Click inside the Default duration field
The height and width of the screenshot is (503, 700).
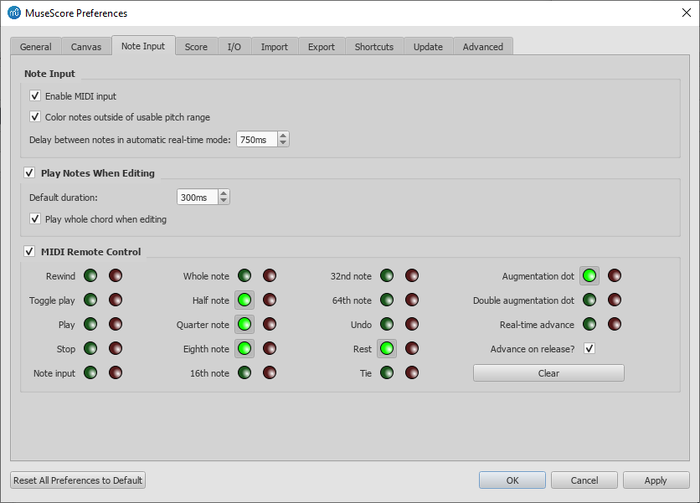coord(196,198)
